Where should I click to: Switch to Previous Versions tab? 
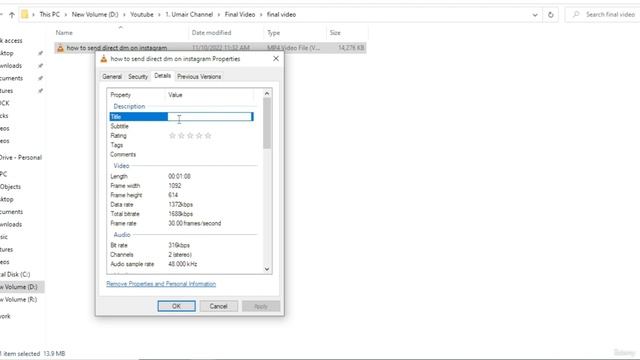coord(199,76)
